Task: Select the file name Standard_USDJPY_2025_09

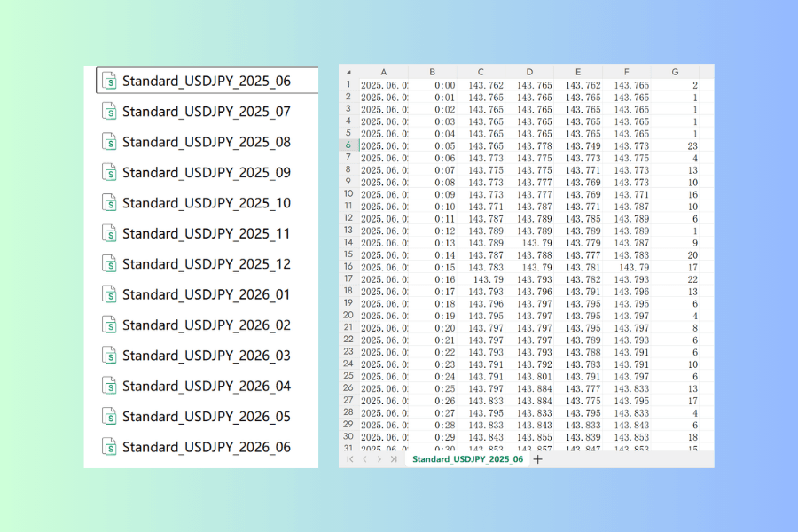Action: point(207,173)
